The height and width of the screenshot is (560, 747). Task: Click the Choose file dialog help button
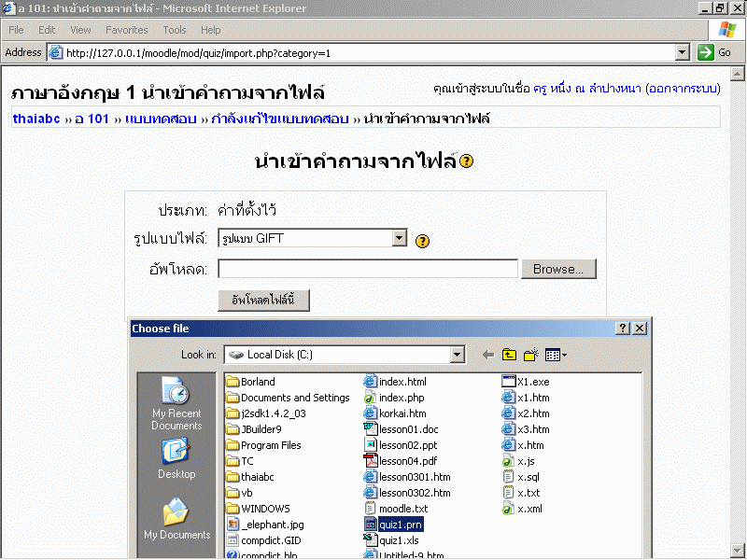pyautogui.click(x=623, y=329)
